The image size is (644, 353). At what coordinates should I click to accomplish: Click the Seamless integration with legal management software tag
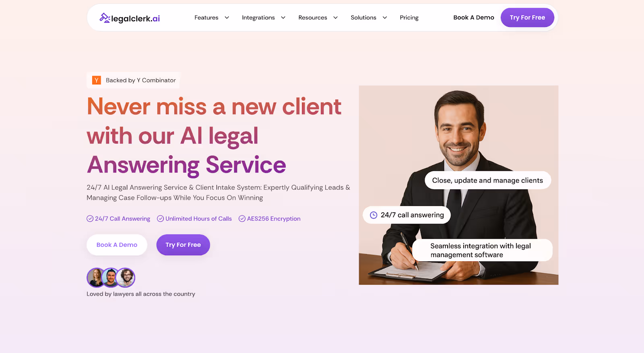pyautogui.click(x=482, y=250)
